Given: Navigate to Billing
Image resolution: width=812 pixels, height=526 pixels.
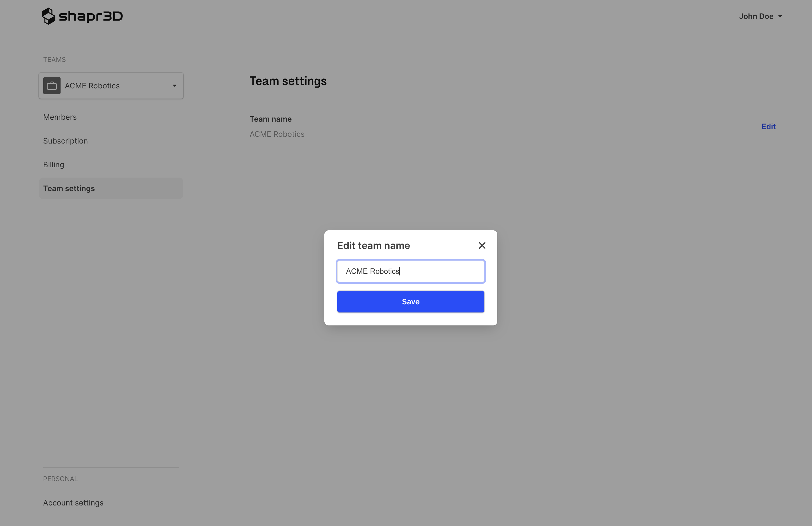Looking at the screenshot, I should coord(54,165).
